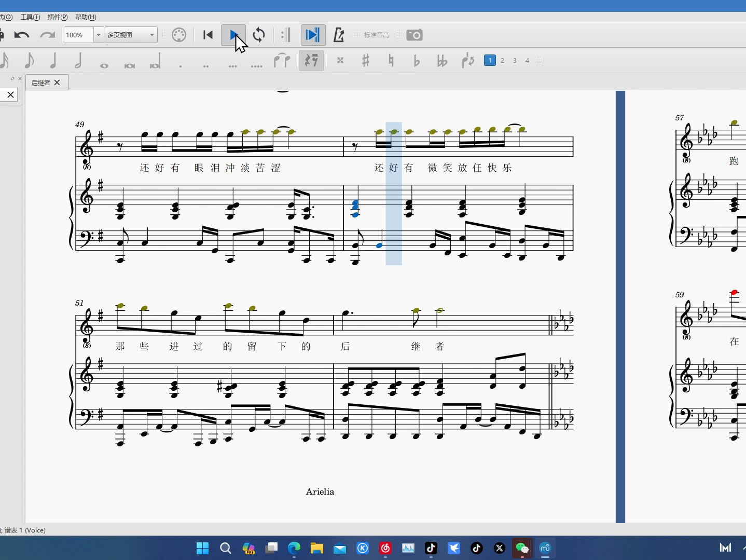The height and width of the screenshot is (560, 746).
Task: Select the highlighted blue chord in measure 50
Action: coord(355,208)
